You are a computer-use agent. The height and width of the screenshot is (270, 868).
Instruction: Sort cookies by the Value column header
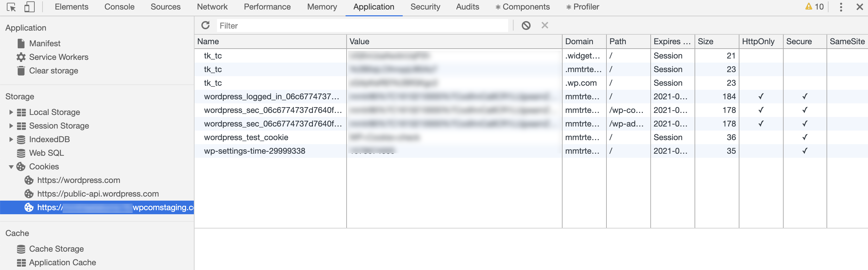[x=454, y=41]
